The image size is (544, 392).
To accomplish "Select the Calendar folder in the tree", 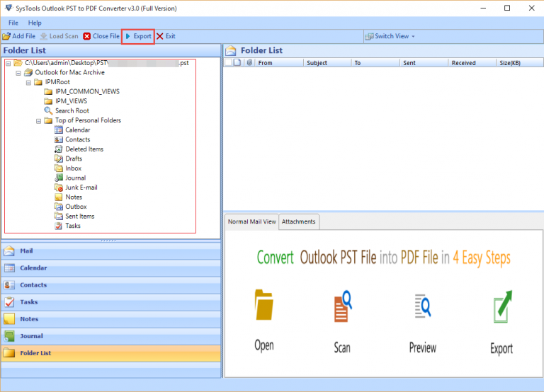I will [77, 130].
